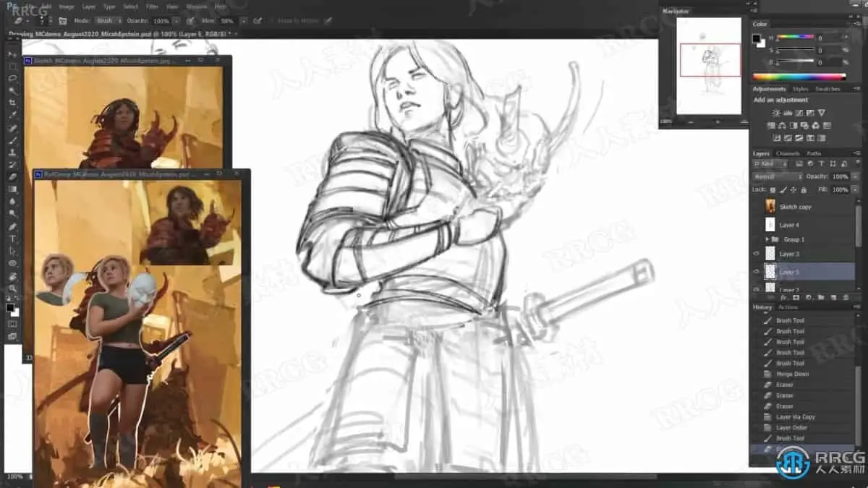Select the Clone Stamp tool
868x488 pixels.
click(x=13, y=153)
